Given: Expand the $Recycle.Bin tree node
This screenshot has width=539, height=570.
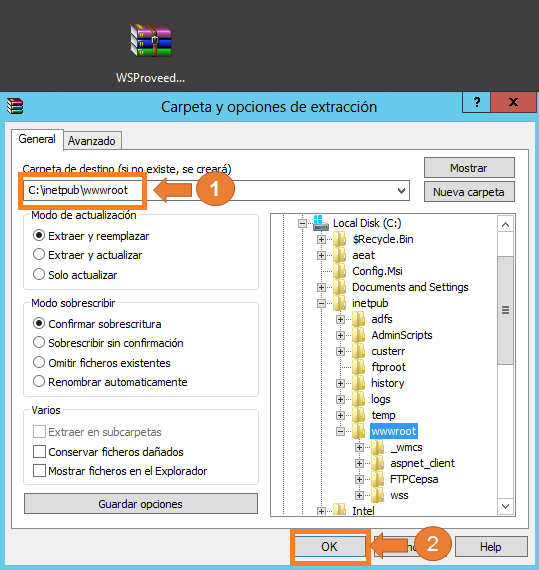Looking at the screenshot, I should (321, 239).
